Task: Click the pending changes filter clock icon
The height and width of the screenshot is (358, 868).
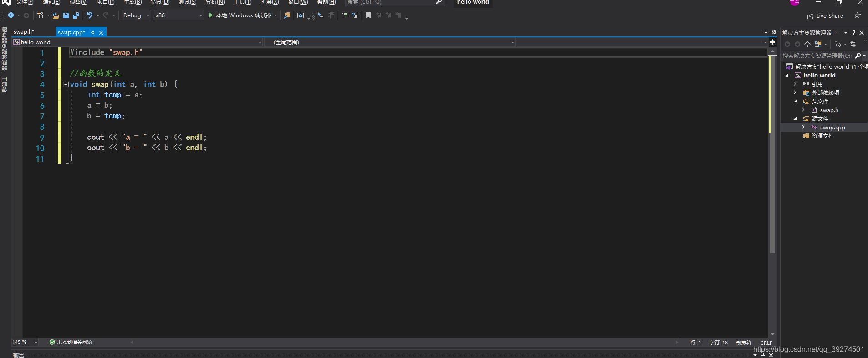Action: click(838, 44)
